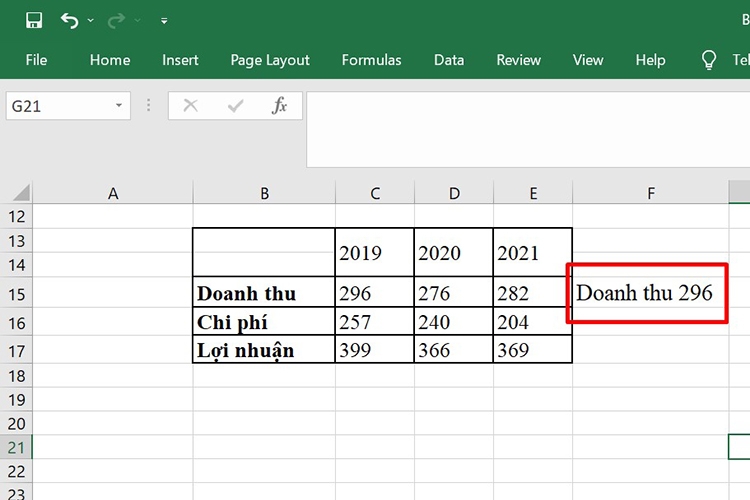Select column D header
Image resolution: width=750 pixels, height=500 pixels.
(x=454, y=193)
